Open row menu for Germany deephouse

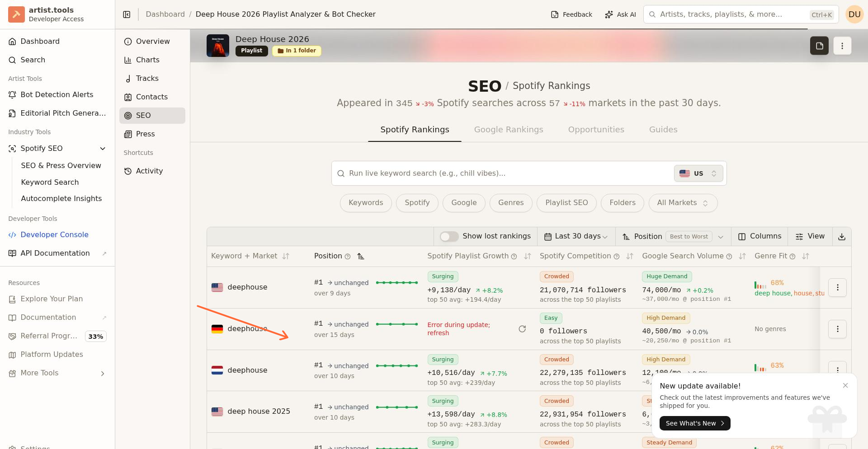coord(837,329)
